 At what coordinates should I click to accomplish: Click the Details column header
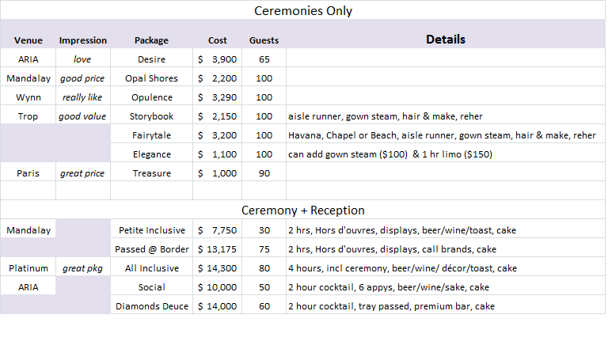click(446, 40)
